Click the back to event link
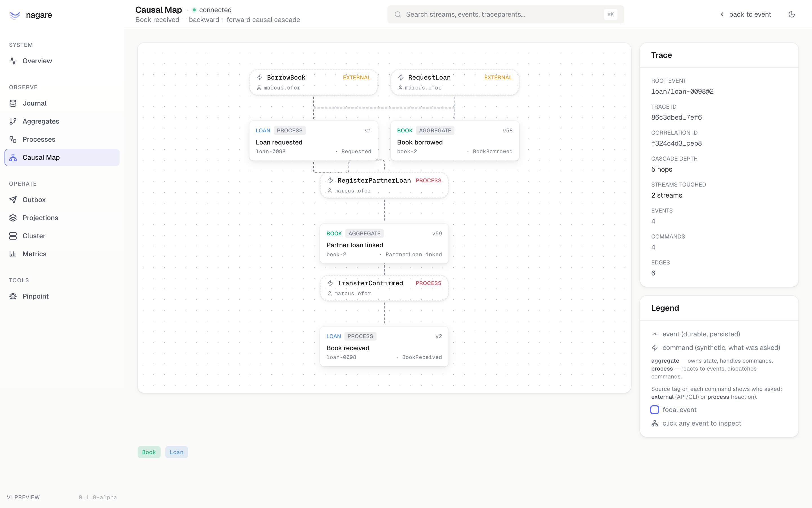The image size is (812, 508). 745,14
